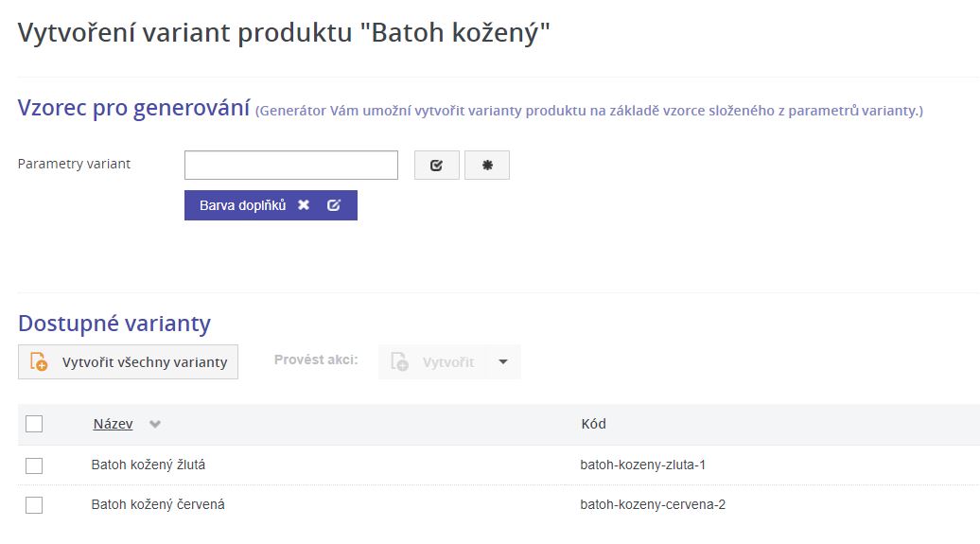980x544 pixels.
Task: Click the Provést akci label
Action: pos(316,360)
